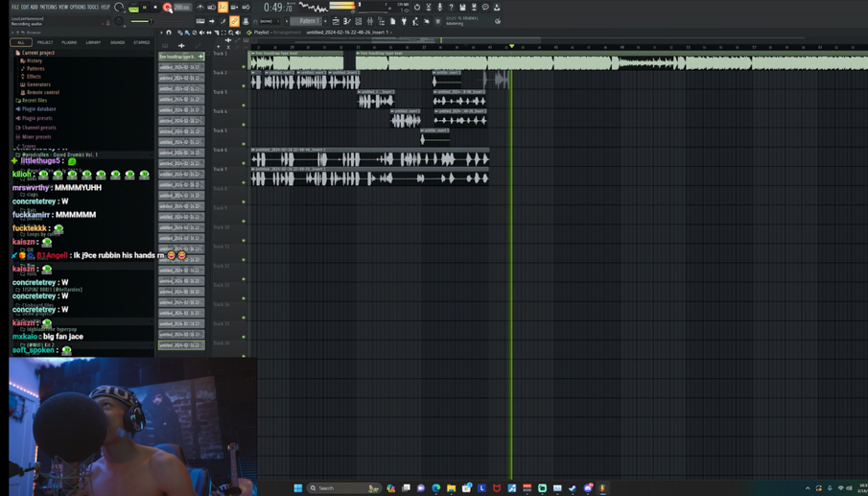Mute Track 1 using its green dot
868x496 pixels.
coord(244,66)
